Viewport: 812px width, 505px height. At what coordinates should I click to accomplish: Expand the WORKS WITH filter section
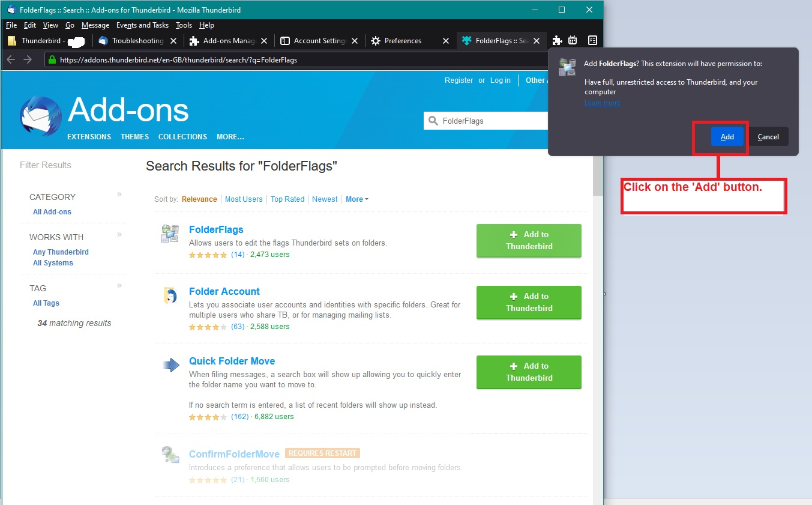[119, 234]
